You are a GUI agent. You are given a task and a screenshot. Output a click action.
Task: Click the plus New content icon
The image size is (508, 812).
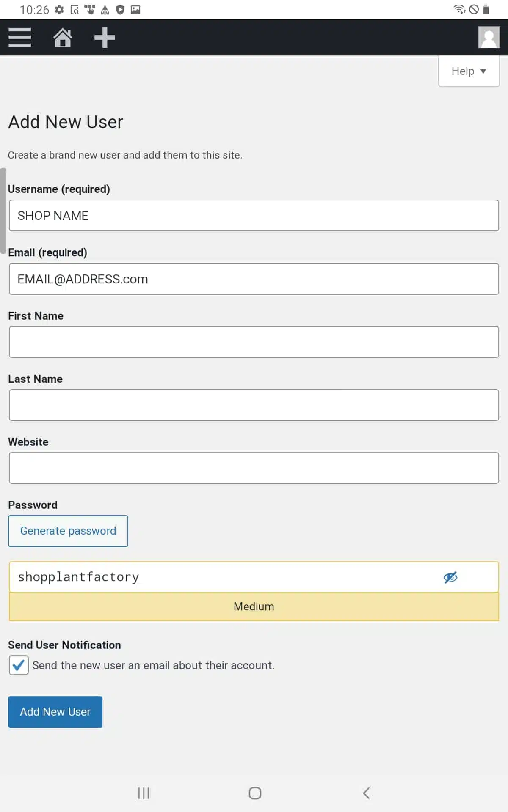click(x=105, y=37)
